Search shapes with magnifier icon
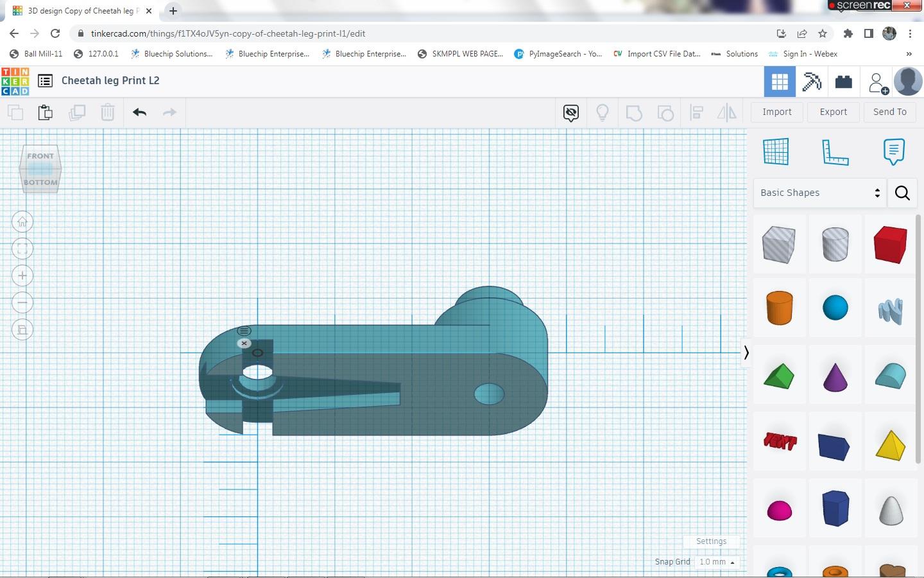This screenshot has height=578, width=924. click(902, 193)
